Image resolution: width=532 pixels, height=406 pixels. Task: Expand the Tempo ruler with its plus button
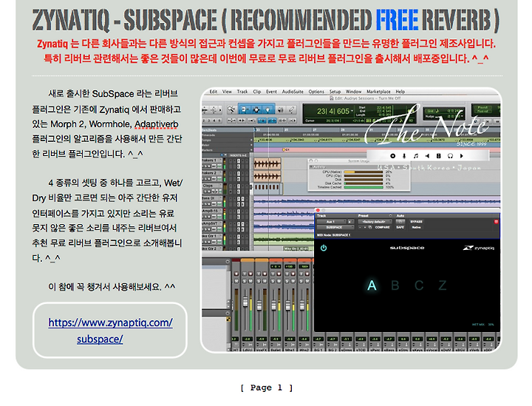tap(251, 140)
